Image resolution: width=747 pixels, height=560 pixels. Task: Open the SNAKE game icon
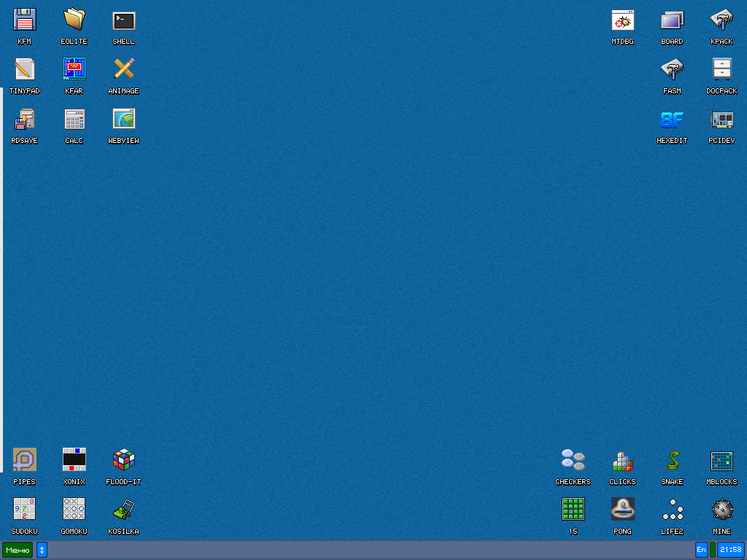(672, 461)
